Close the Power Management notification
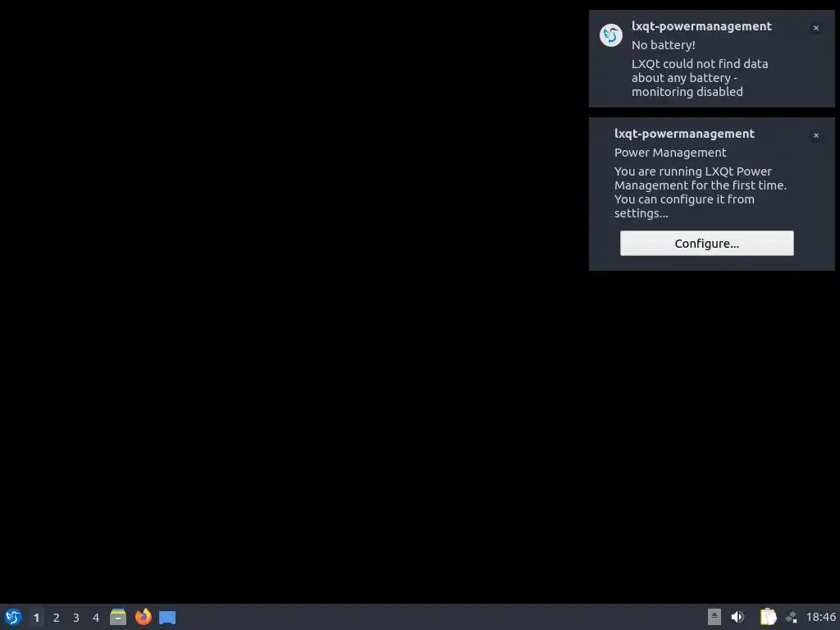Screen dimensions: 840x630 point(816,135)
